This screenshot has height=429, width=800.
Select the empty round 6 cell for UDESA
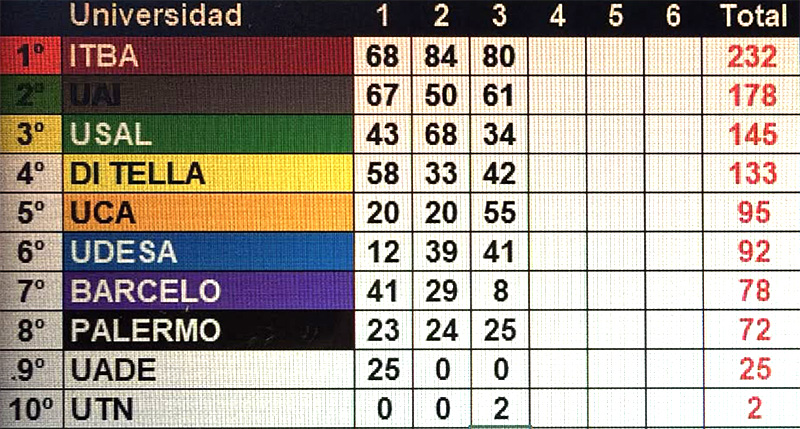(x=673, y=252)
